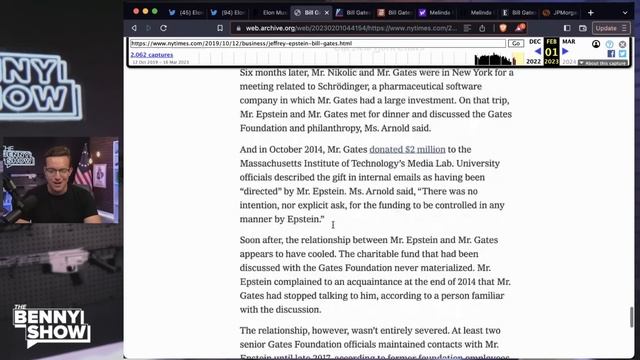Click the padlock site security icon
The image size is (640, 360).
coord(238,28)
